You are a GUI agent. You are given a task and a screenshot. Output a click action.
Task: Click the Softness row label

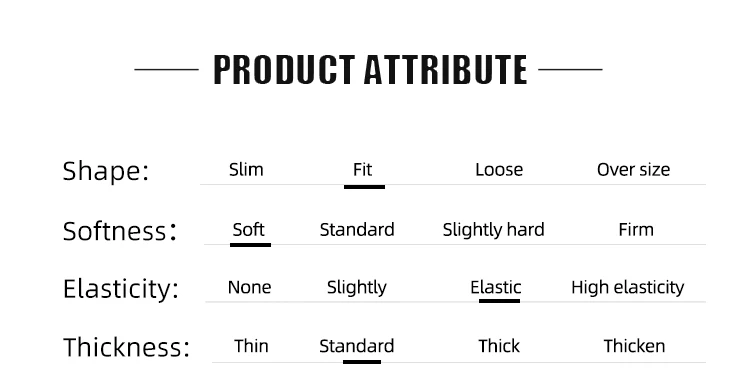(120, 231)
